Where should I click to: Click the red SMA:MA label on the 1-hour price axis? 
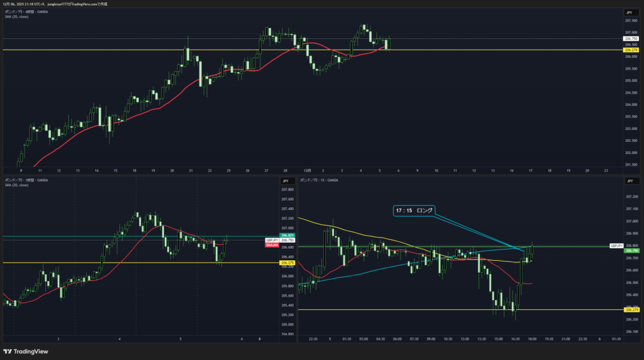pos(272,245)
